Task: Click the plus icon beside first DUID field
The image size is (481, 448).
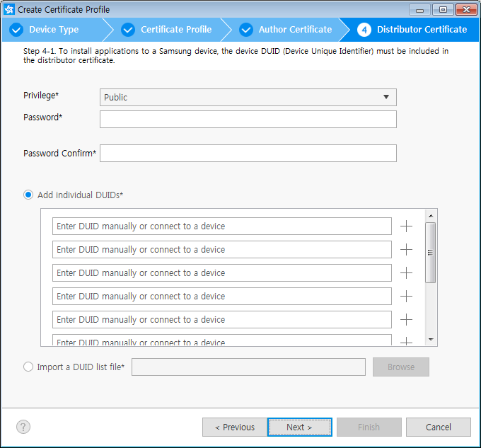Action: [406, 226]
